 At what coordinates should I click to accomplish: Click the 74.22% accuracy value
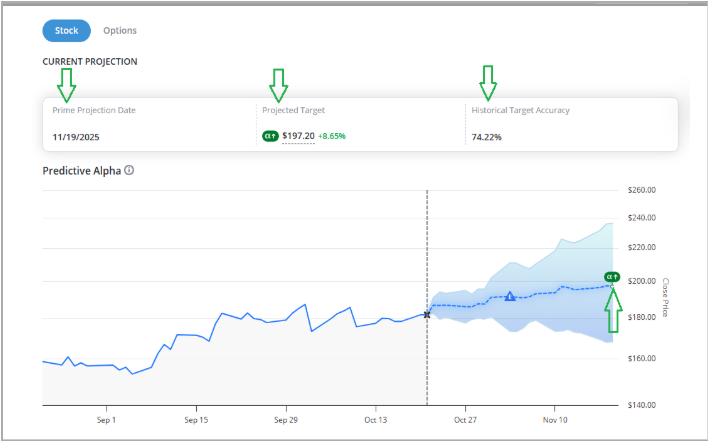(486, 137)
